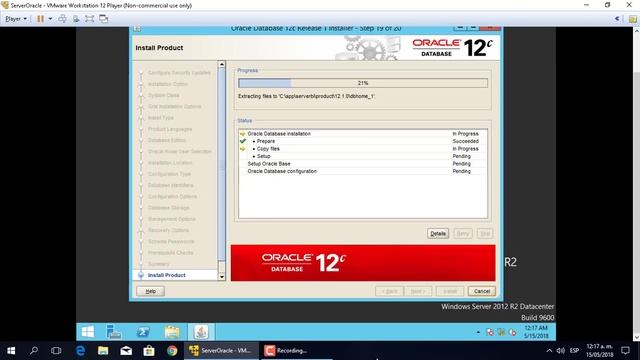640x360 pixels.
Task: Click the 21% installation progress bar
Action: [363, 83]
